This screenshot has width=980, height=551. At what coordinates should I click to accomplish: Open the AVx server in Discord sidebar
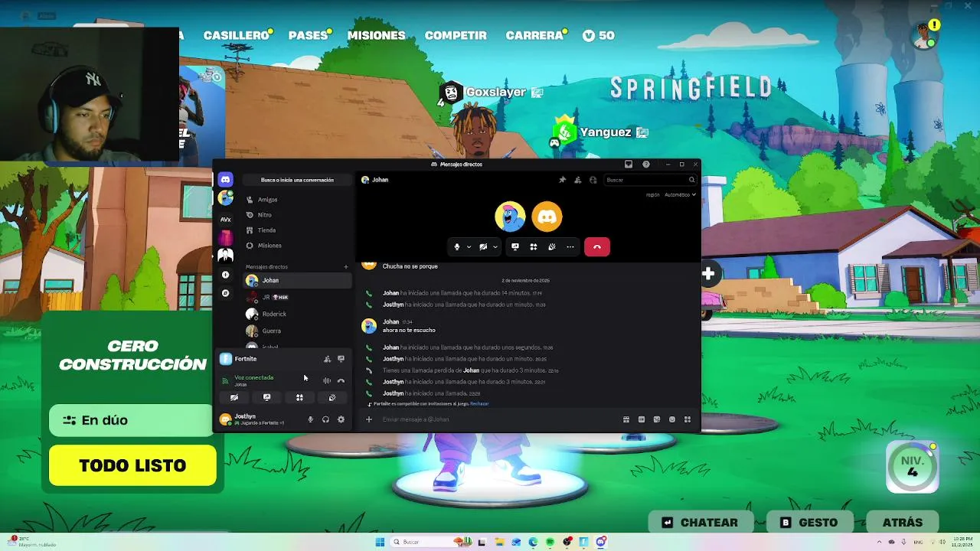(x=225, y=219)
